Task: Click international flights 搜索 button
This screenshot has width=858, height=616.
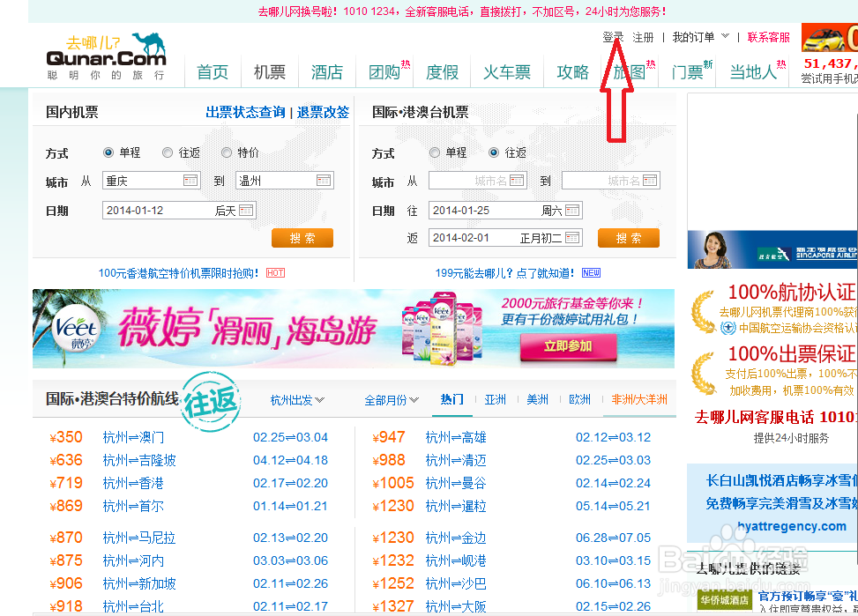Action: point(628,238)
